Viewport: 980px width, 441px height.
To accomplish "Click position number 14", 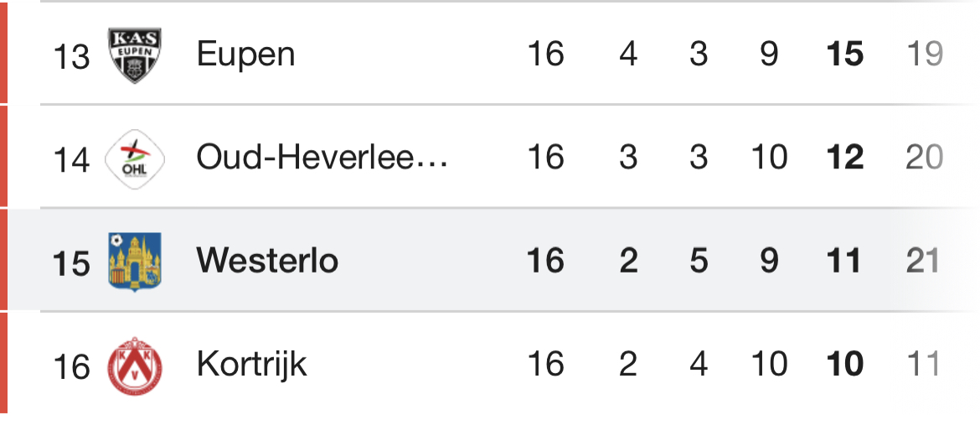I will 70,159.
